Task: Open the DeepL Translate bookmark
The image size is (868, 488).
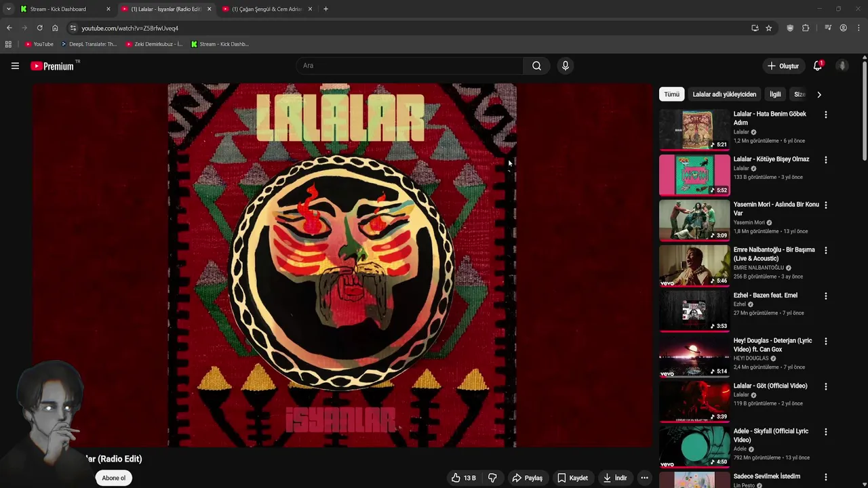Action: [89, 44]
